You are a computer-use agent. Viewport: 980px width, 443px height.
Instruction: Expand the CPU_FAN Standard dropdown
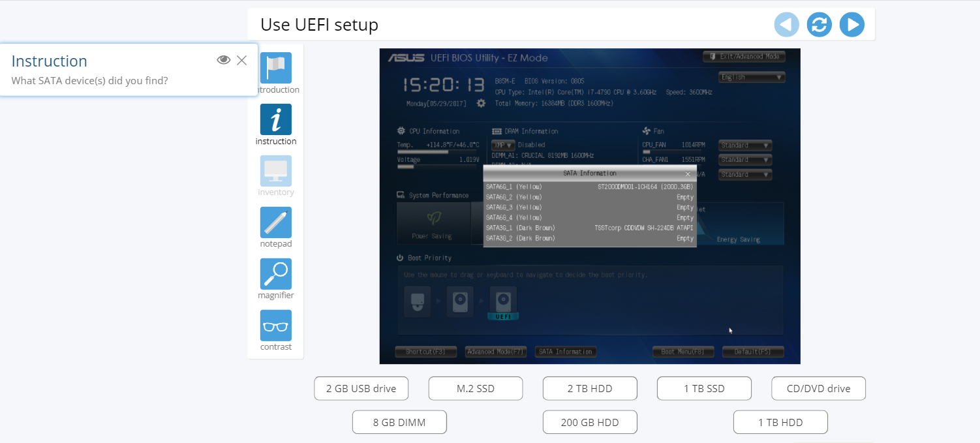[745, 145]
